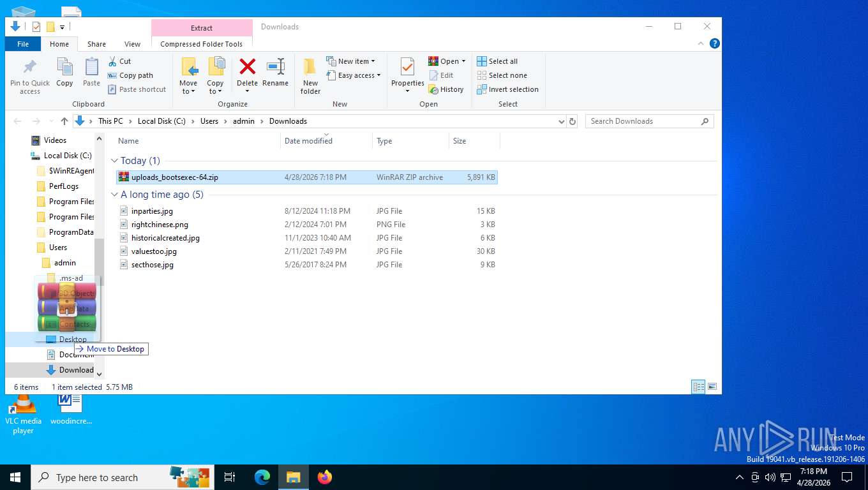Go up one folder level
868x490 pixels.
[x=64, y=121]
